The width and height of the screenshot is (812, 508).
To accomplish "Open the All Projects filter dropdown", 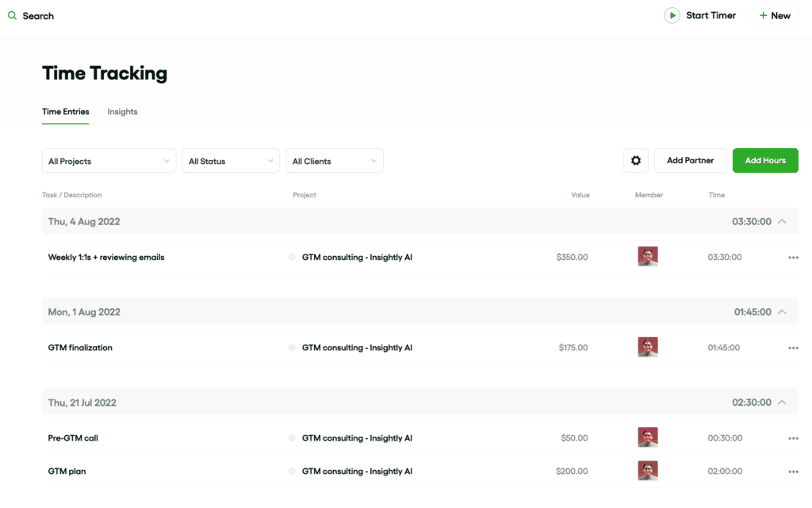I will point(109,161).
